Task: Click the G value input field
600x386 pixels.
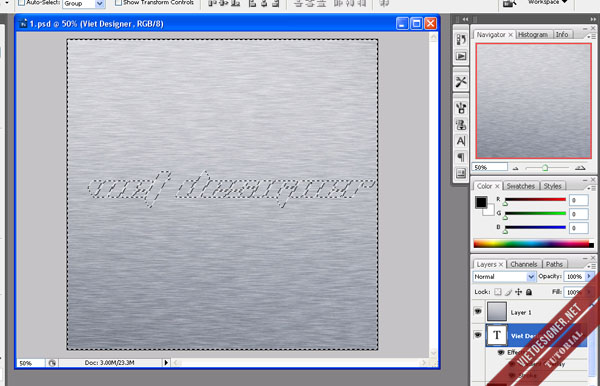Action: click(x=578, y=214)
